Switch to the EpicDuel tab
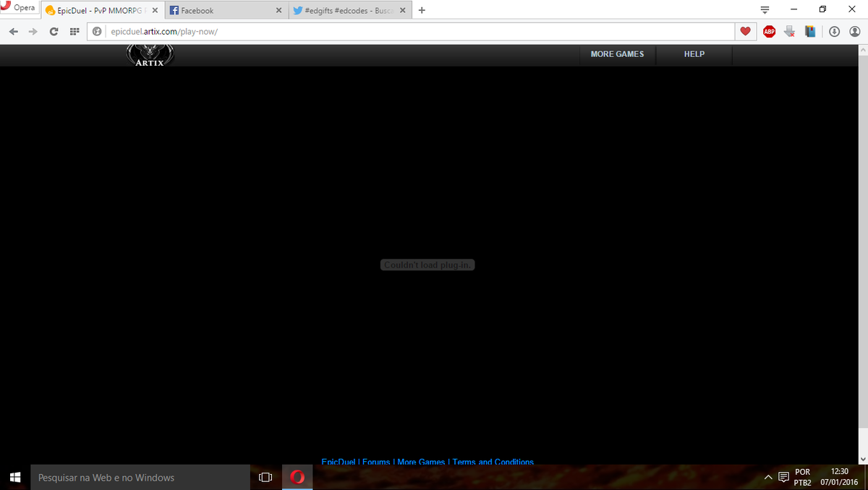This screenshot has height=490, width=868. click(x=101, y=11)
